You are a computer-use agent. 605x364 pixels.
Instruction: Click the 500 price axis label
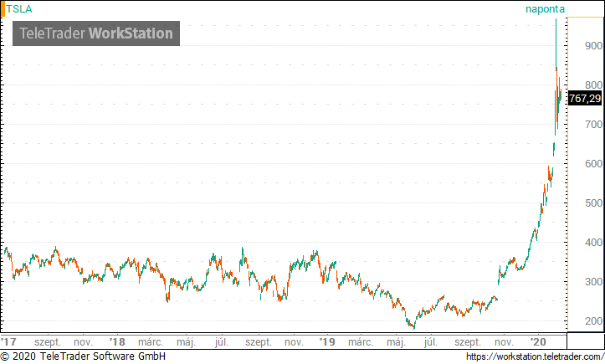pyautogui.click(x=593, y=203)
